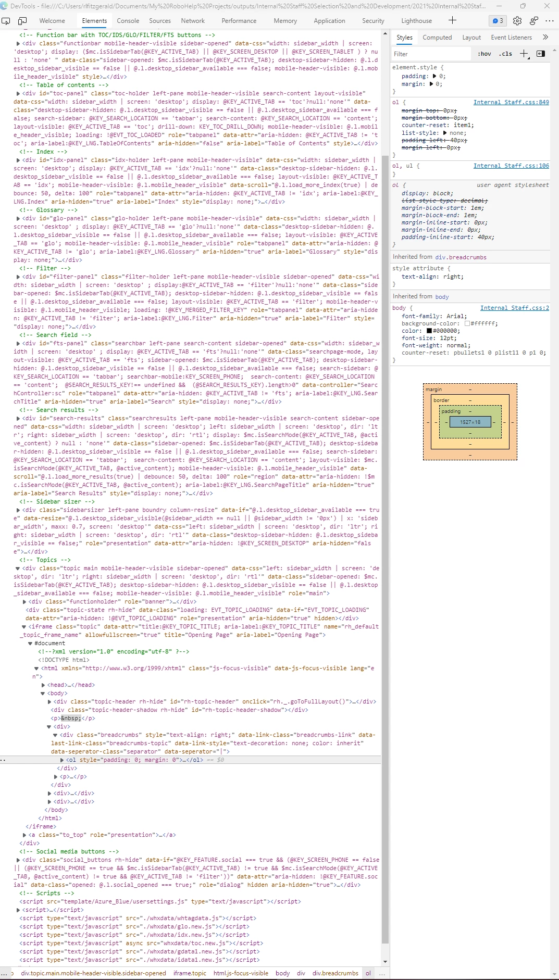Viewport: 559px width, 980px height.
Task: Click the display: block declaration
Action: coord(427,194)
